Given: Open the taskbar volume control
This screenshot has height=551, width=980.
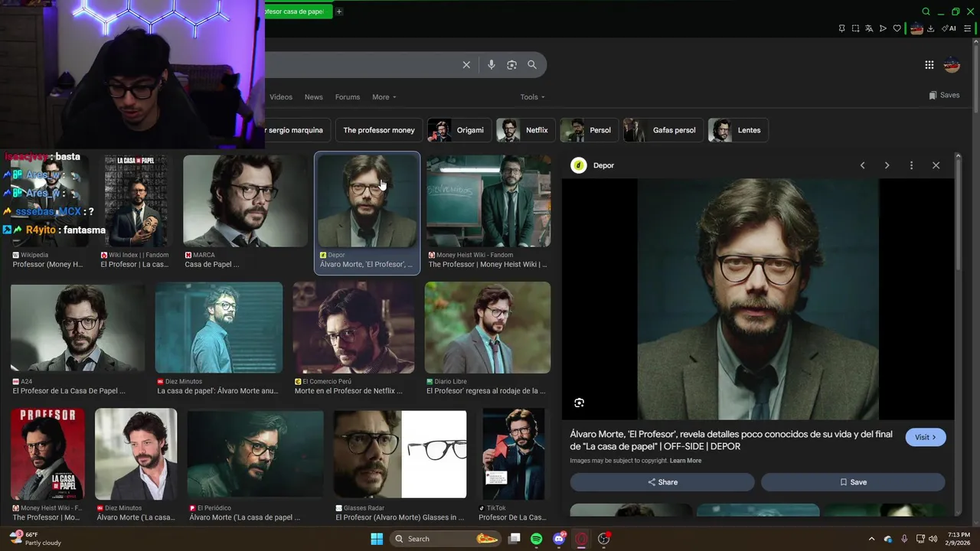Looking at the screenshot, I should click(x=933, y=539).
